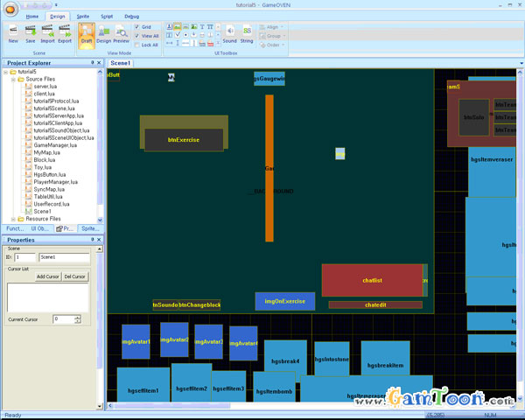This screenshot has height=420, width=525.
Task: Open server.lua in Project Explorer
Action: click(x=45, y=87)
